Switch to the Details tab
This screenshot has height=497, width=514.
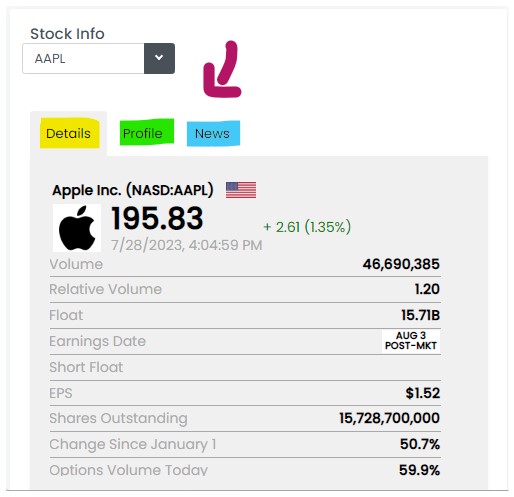tap(68, 133)
